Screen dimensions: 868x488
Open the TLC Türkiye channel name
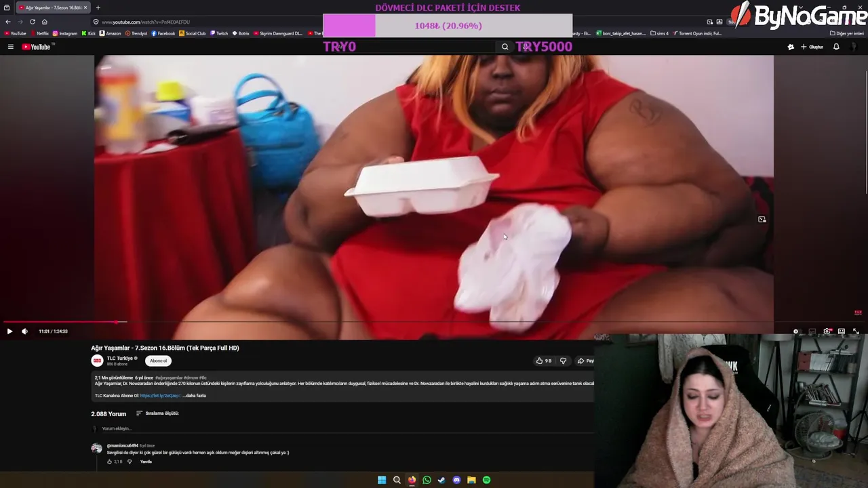(x=120, y=359)
